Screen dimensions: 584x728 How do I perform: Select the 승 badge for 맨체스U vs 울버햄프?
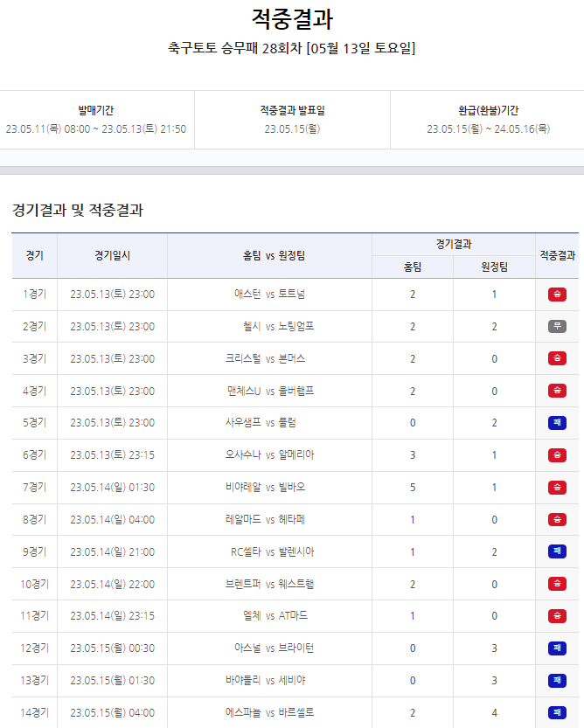557,391
